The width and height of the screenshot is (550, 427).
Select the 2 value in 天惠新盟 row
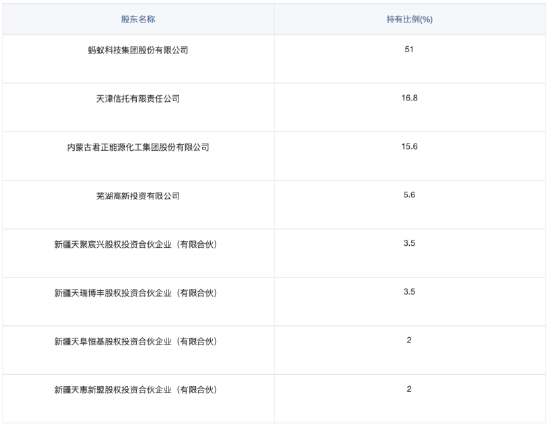(409, 389)
